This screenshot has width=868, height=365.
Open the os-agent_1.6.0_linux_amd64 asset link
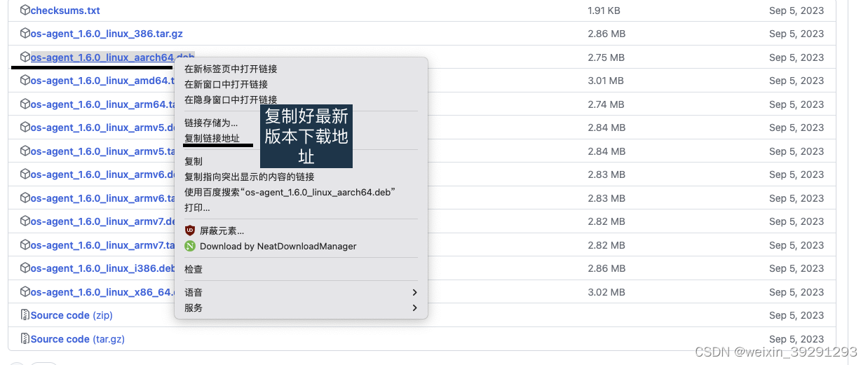click(x=102, y=81)
